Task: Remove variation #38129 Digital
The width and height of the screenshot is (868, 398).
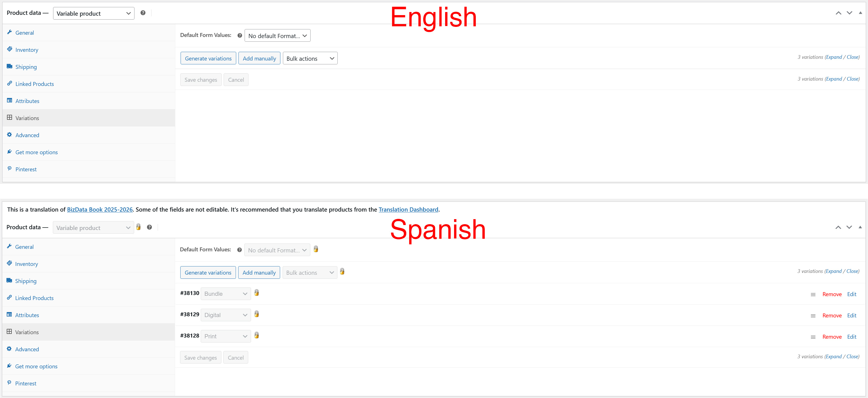Action: [x=832, y=315]
